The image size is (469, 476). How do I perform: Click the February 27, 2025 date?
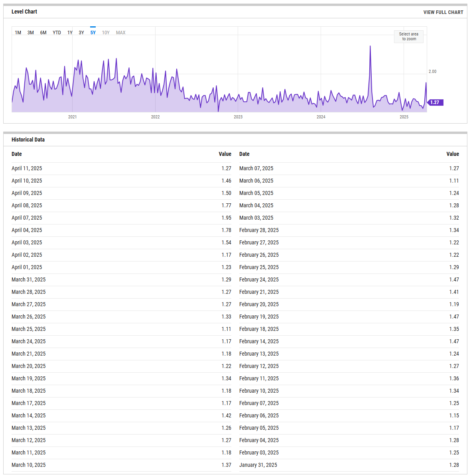(x=259, y=242)
